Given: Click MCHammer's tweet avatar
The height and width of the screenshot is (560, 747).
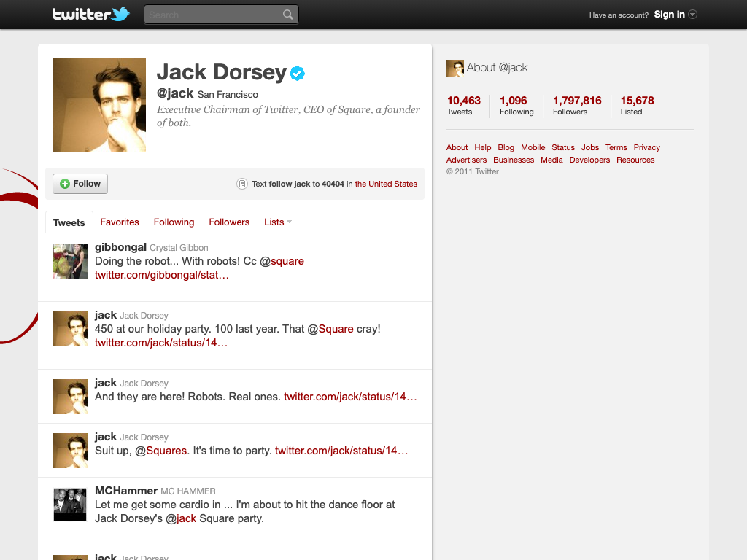Looking at the screenshot, I should pos(70,505).
